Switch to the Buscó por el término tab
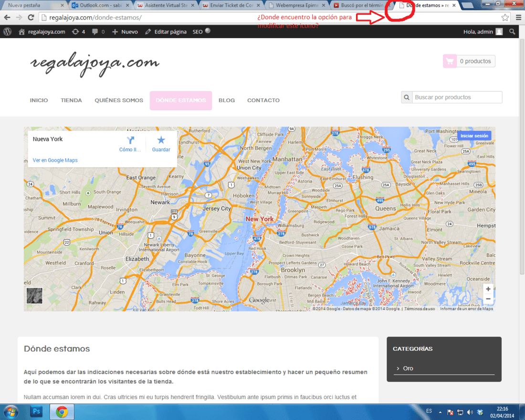 (x=362, y=5)
